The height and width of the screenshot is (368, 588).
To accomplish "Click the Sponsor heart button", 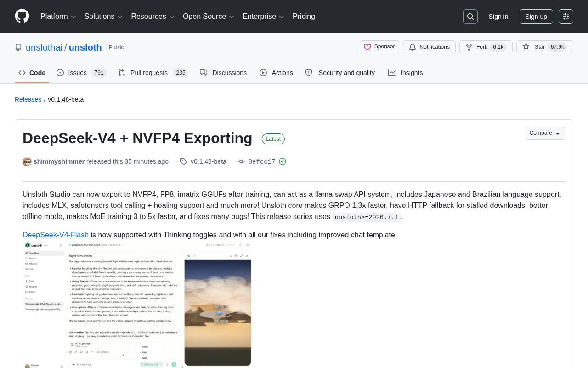I will (x=379, y=47).
